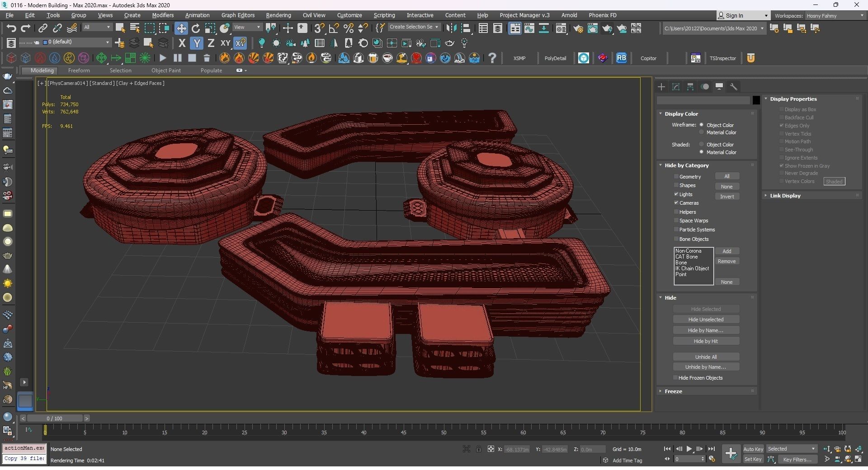
Task: Open the Rendering menu
Action: pyautogui.click(x=278, y=15)
